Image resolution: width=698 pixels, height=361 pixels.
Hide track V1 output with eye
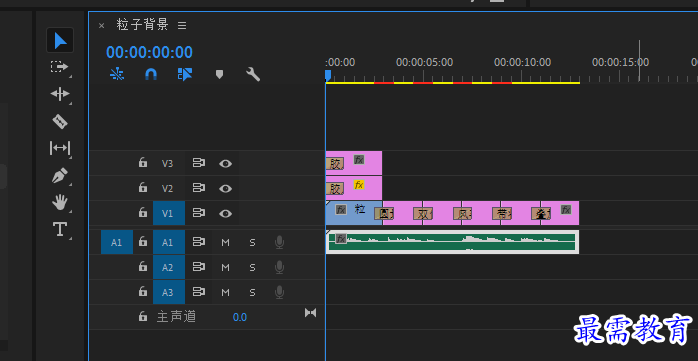pyautogui.click(x=226, y=214)
